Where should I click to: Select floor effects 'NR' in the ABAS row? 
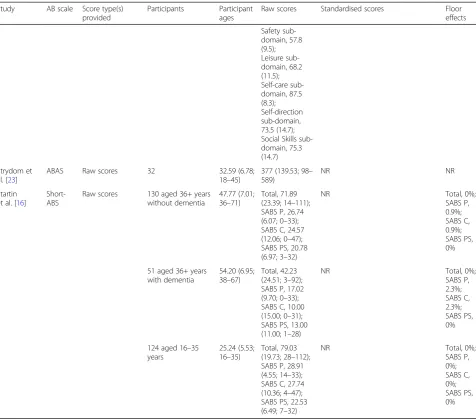450,171
